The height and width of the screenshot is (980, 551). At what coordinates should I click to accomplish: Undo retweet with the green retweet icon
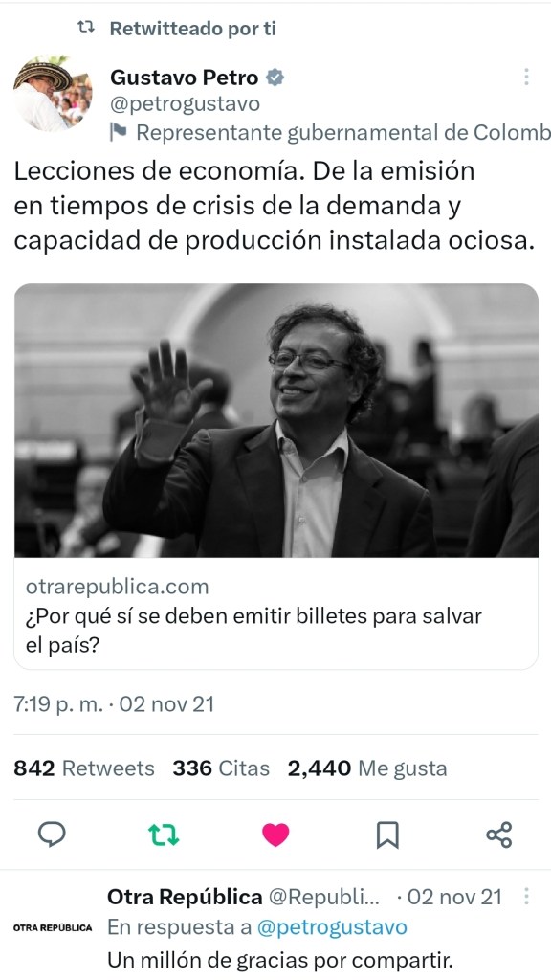point(163,835)
